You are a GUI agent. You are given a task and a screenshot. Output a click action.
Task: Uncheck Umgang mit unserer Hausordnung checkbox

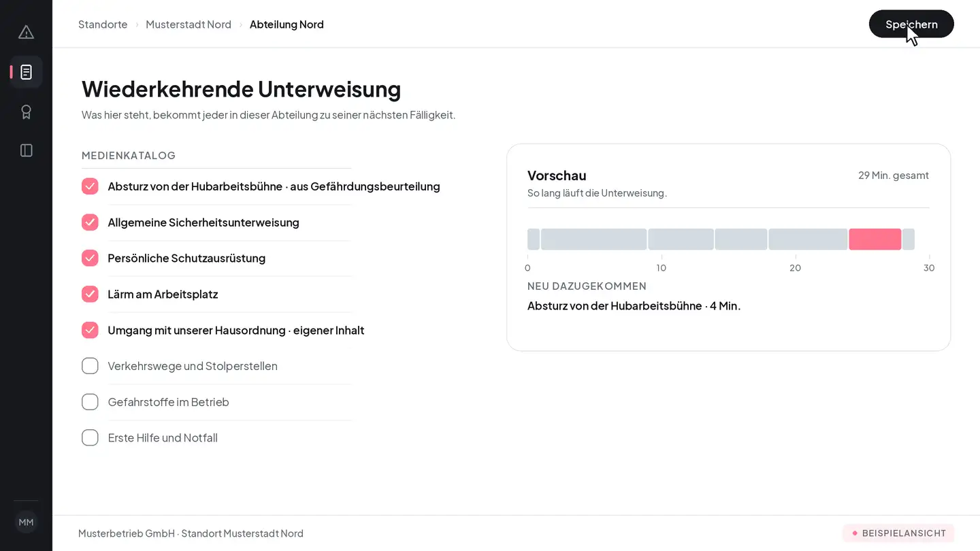(x=90, y=330)
